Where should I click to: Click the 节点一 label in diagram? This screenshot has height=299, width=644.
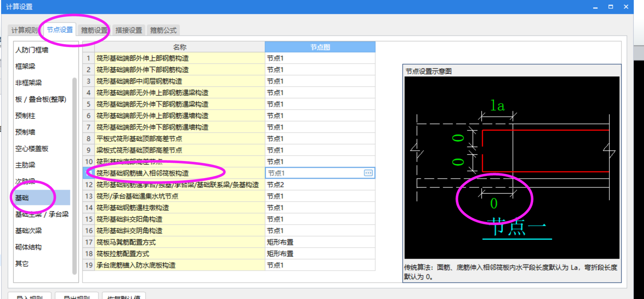(x=517, y=227)
